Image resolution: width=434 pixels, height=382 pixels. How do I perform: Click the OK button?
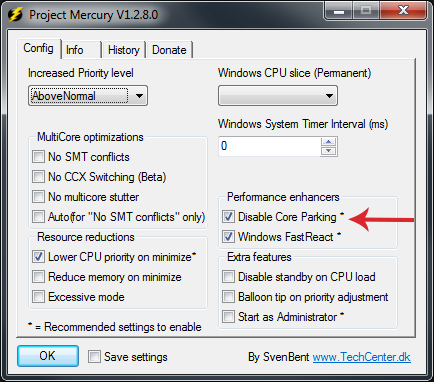pyautogui.click(x=48, y=356)
